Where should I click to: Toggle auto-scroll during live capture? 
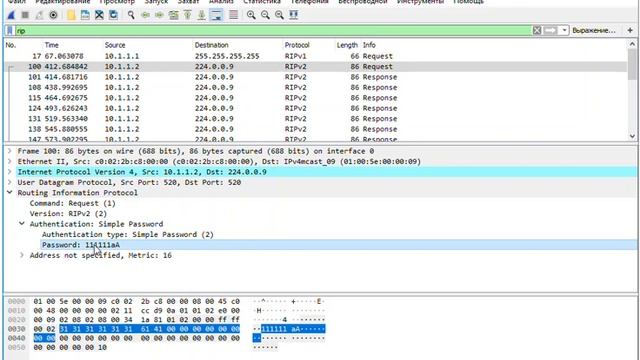click(x=216, y=15)
